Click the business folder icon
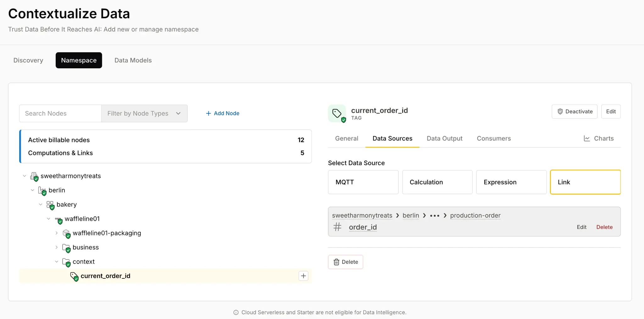 [66, 248]
